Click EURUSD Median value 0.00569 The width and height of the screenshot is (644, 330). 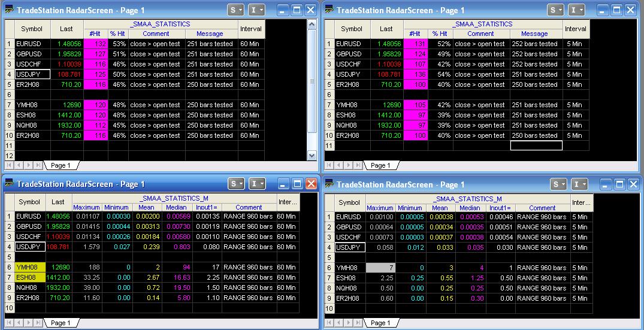(177, 216)
